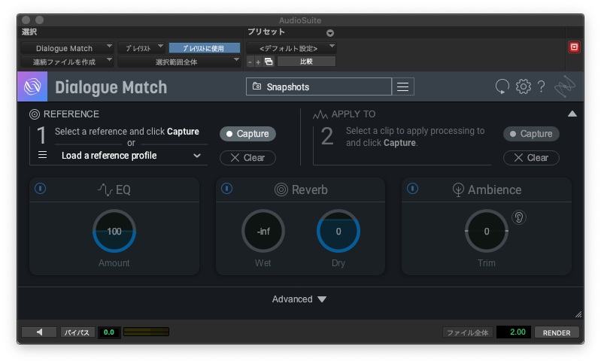Viewport: 601px width, 364px height.
Task: Click the reference profile list hamburger icon
Action: coord(43,155)
